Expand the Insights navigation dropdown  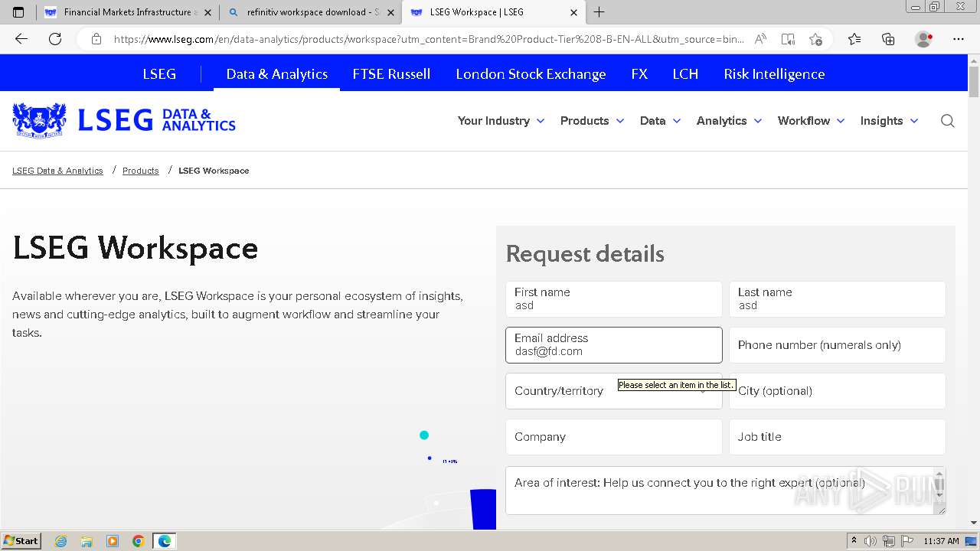click(x=889, y=121)
